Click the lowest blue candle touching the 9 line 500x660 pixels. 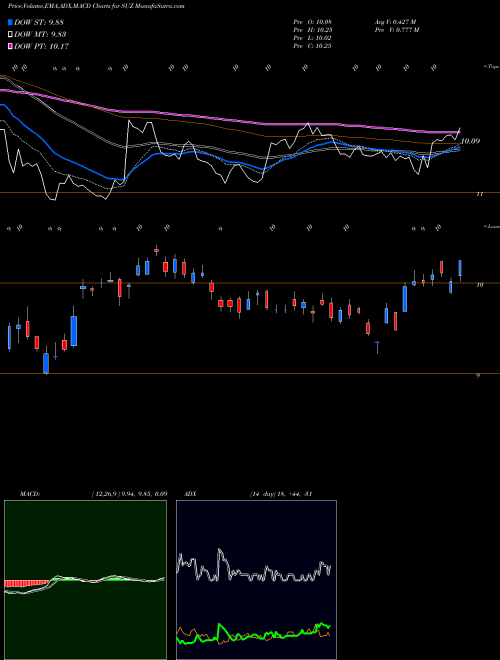tap(46, 363)
